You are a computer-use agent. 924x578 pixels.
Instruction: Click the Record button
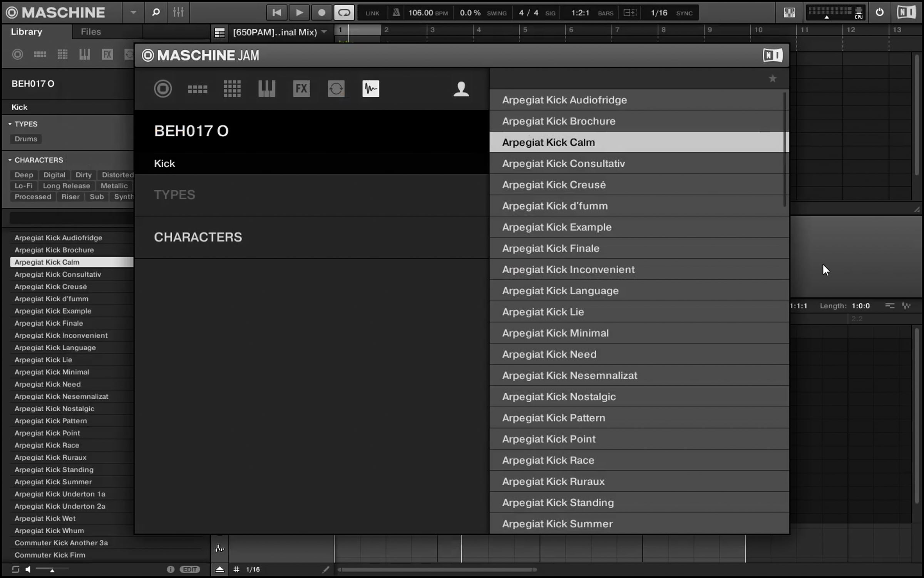321,13
